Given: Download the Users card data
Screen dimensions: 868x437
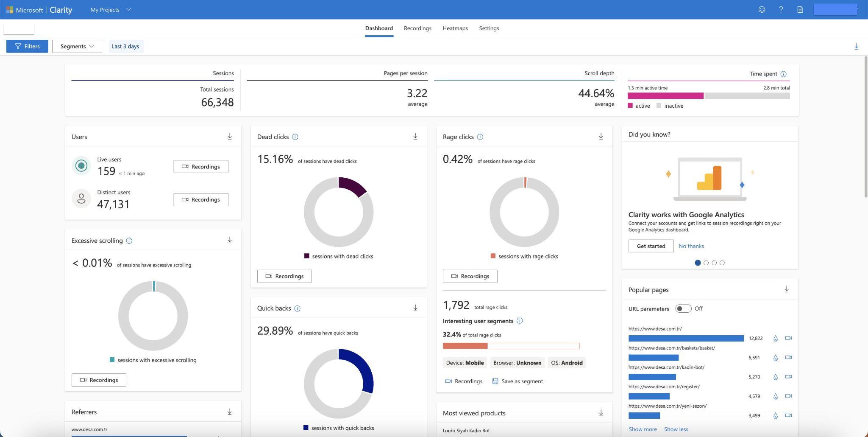Looking at the screenshot, I should tap(229, 136).
